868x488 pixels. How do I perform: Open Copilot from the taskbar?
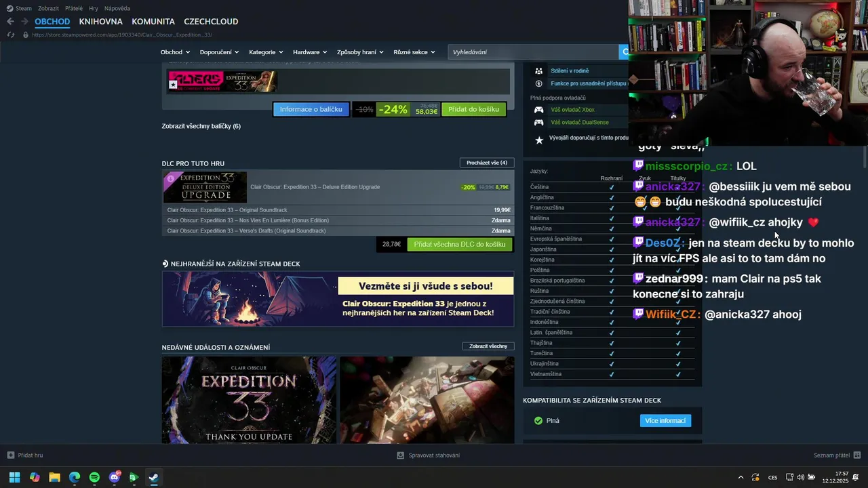point(35,477)
